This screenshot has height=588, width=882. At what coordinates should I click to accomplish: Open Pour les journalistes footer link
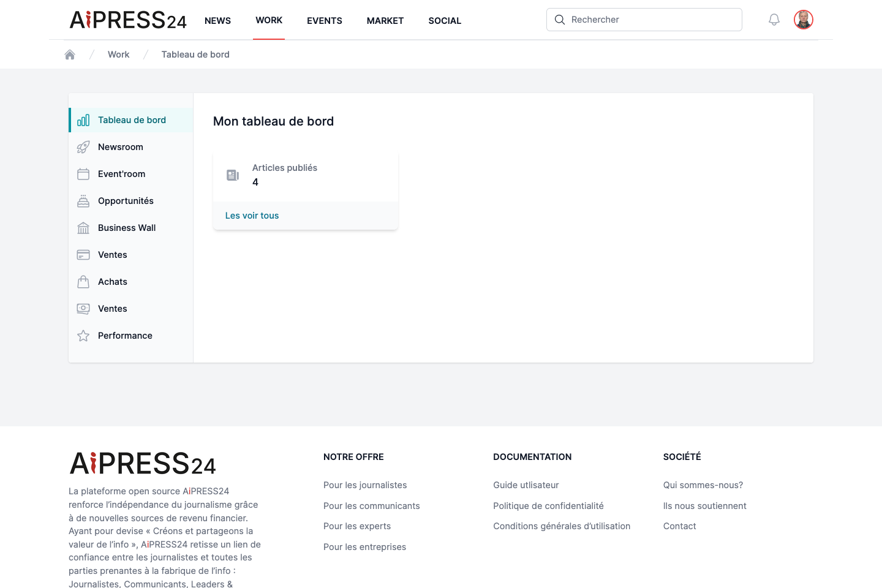coord(365,485)
